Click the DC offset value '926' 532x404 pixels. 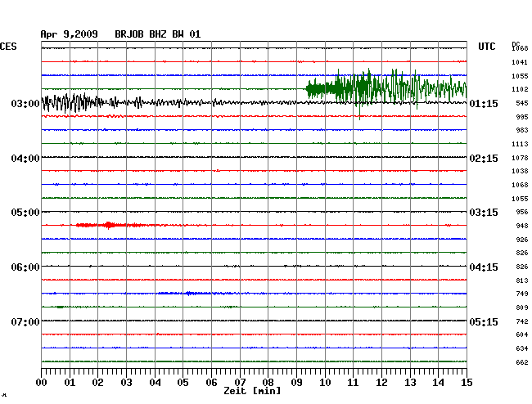tap(522, 240)
